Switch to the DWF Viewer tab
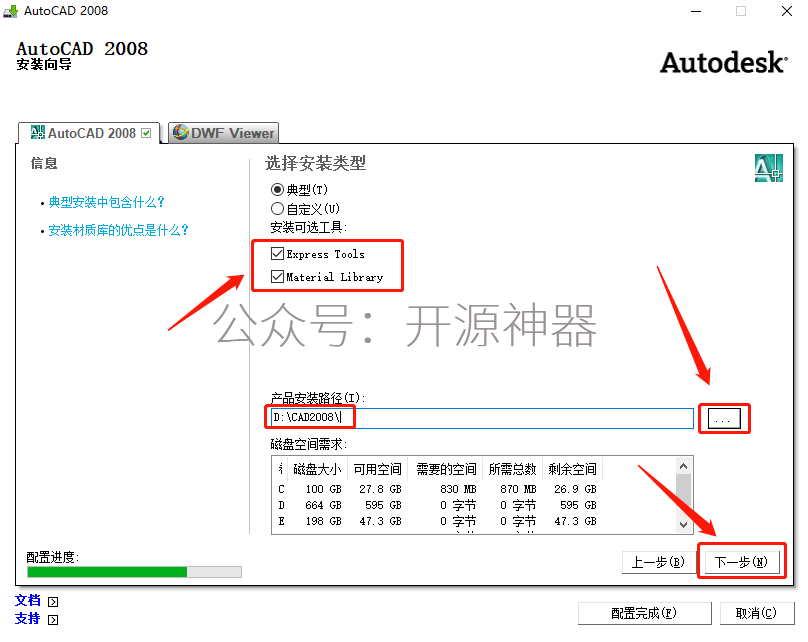The width and height of the screenshot is (808, 642). (224, 133)
